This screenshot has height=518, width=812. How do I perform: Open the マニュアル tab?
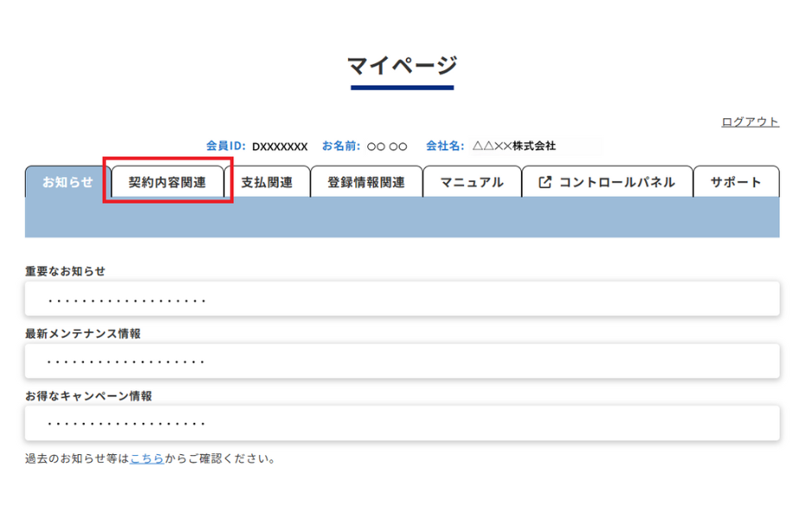[472, 182]
